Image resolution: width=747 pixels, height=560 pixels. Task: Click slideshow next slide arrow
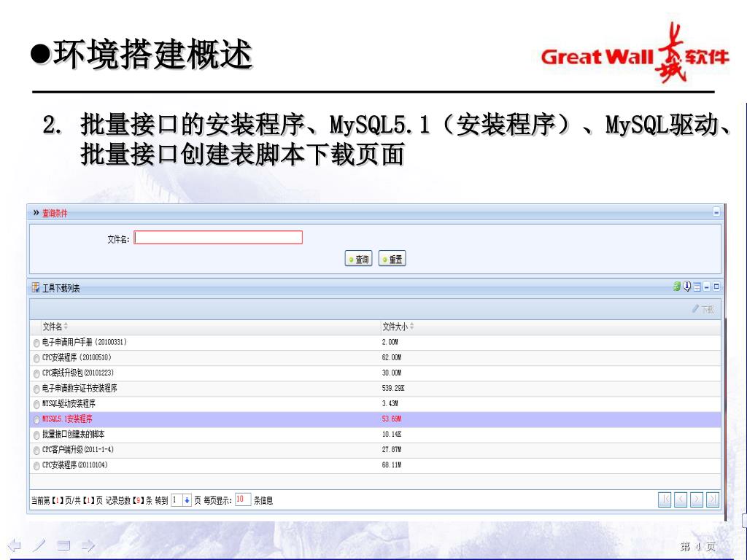88,545
